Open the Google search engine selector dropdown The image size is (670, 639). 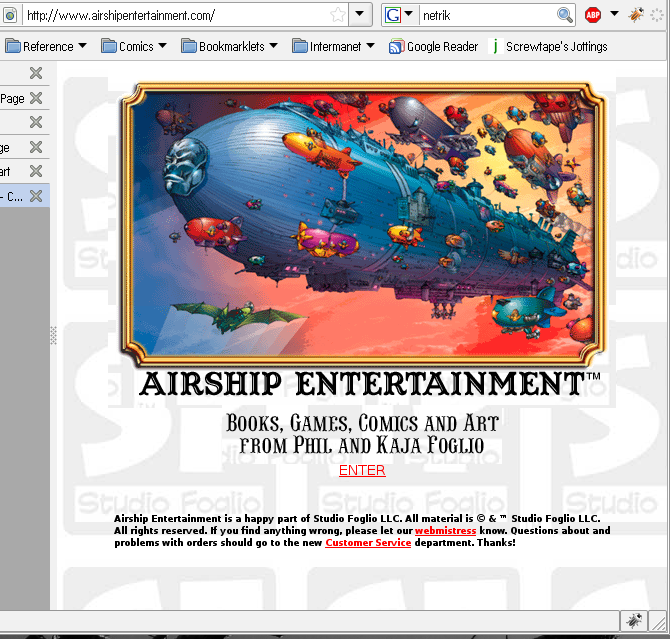[399, 15]
